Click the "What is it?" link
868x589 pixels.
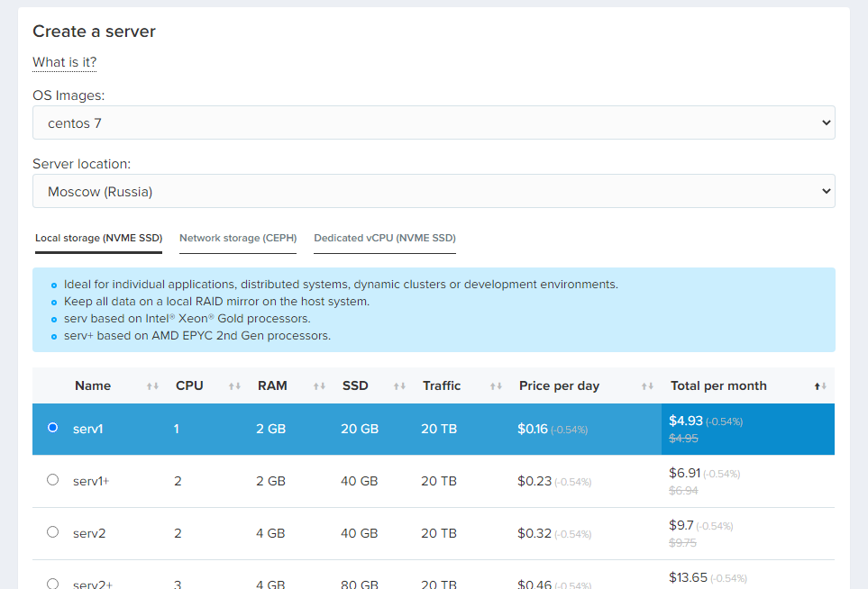[64, 62]
